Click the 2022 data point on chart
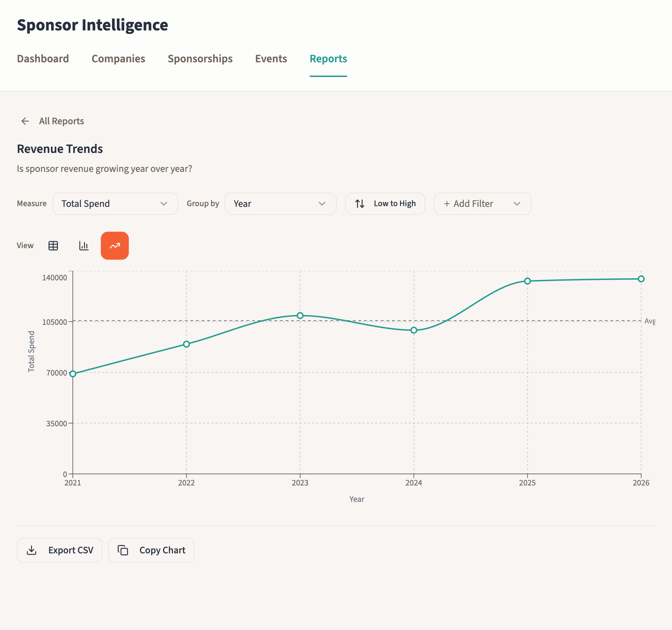 tap(187, 344)
